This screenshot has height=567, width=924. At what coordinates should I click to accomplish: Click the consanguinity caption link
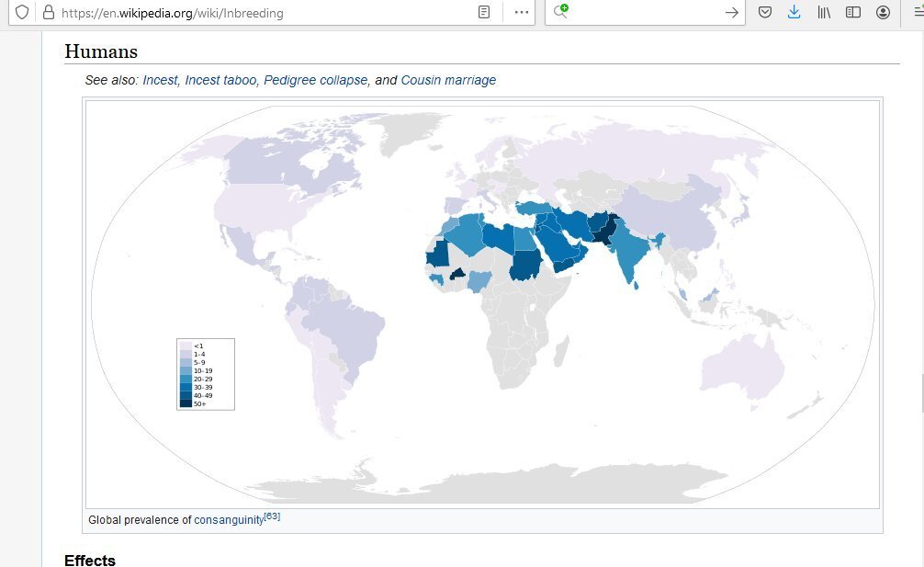tap(229, 520)
